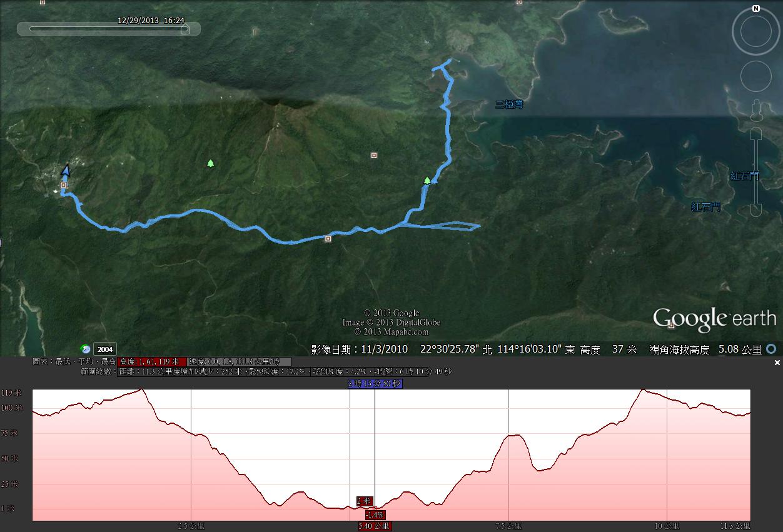Click the lower 紅石門 map label

click(706, 206)
